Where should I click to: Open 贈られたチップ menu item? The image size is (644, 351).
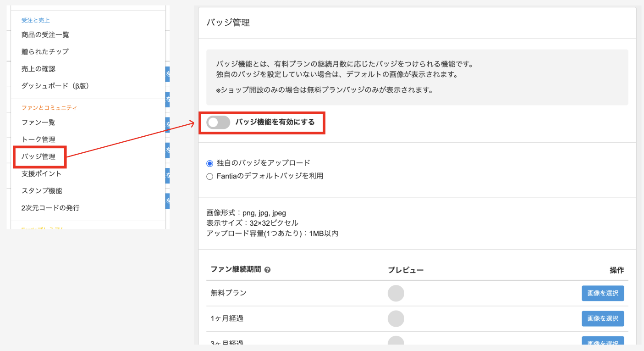point(45,51)
